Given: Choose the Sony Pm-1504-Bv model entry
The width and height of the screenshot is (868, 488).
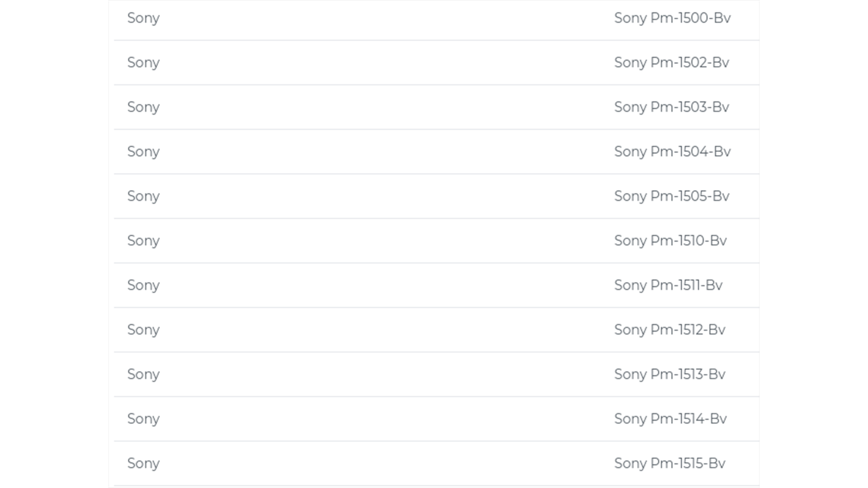Looking at the screenshot, I should tap(672, 151).
